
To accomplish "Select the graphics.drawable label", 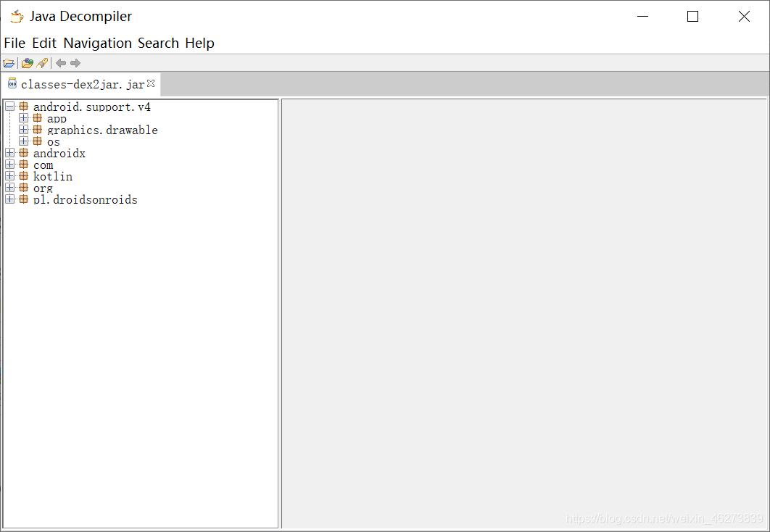I will (102, 130).
